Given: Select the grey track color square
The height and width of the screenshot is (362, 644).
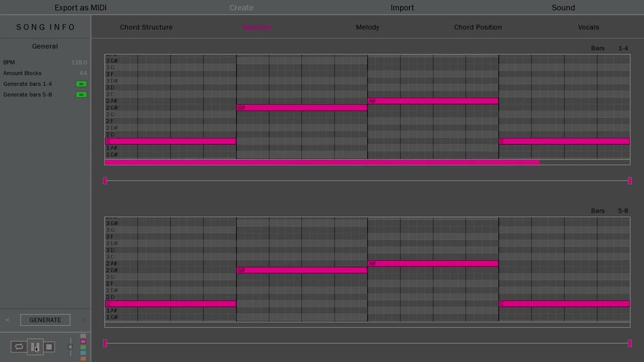Looking at the screenshot, I should (x=83, y=336).
